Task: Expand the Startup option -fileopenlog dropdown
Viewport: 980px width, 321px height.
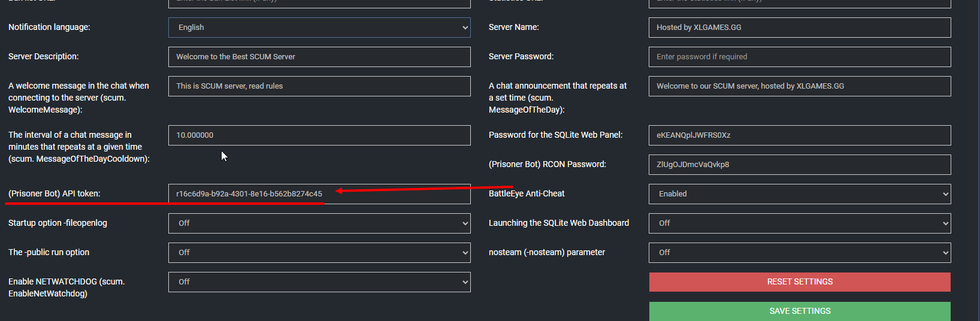Action: click(319, 223)
